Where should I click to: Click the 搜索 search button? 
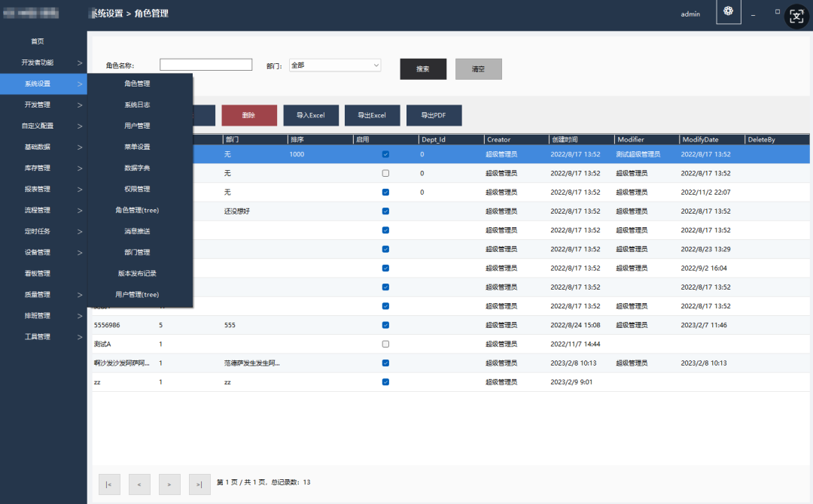pyautogui.click(x=423, y=69)
